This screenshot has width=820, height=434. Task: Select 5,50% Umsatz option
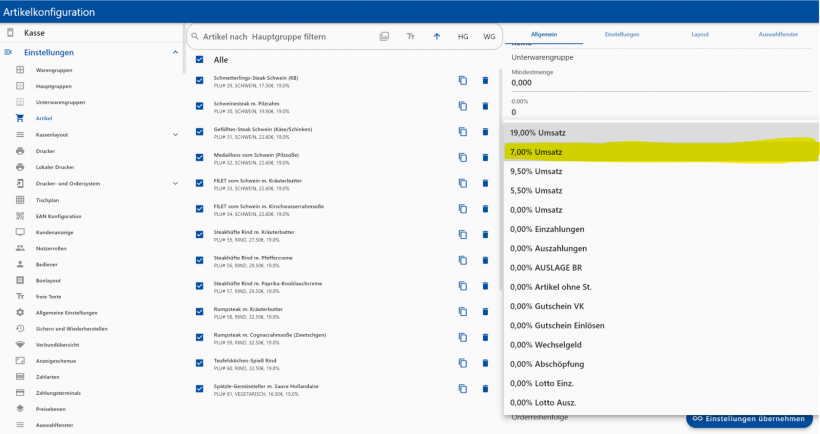coord(661,191)
